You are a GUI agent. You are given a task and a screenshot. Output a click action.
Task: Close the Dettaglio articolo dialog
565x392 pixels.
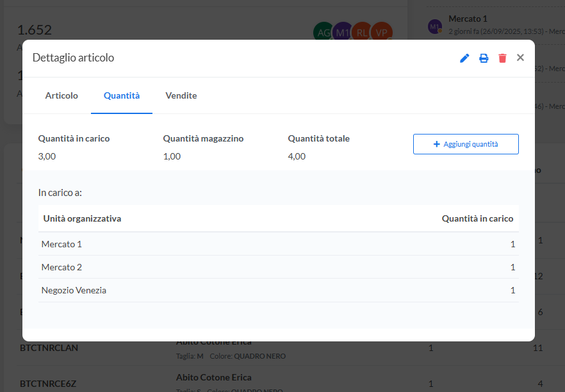pos(520,58)
